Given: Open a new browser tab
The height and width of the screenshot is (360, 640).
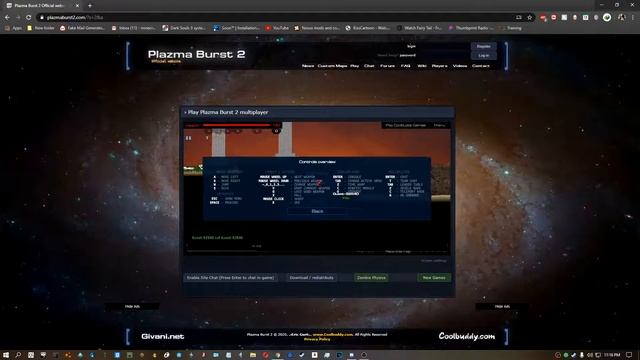Looking at the screenshot, I should pyautogui.click(x=90, y=6).
